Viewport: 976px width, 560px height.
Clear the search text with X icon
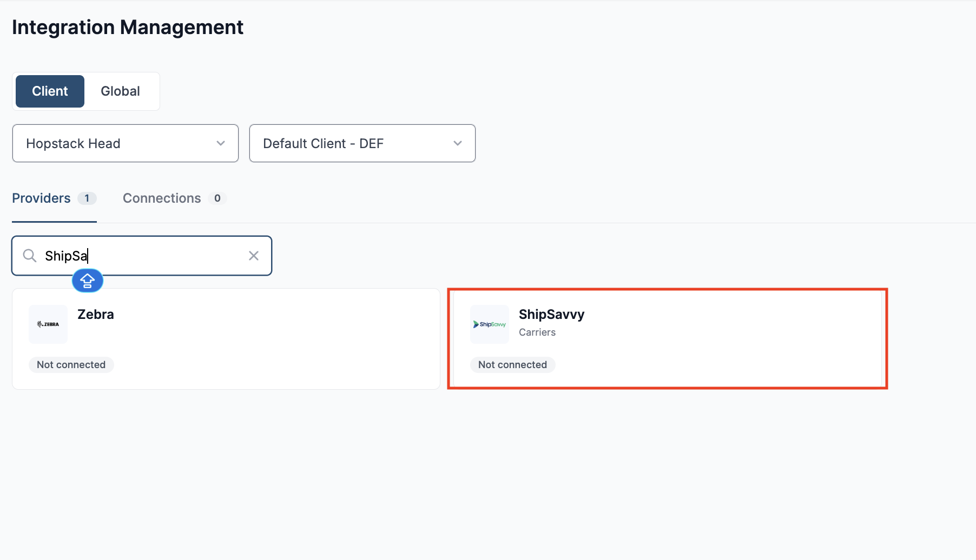point(254,256)
